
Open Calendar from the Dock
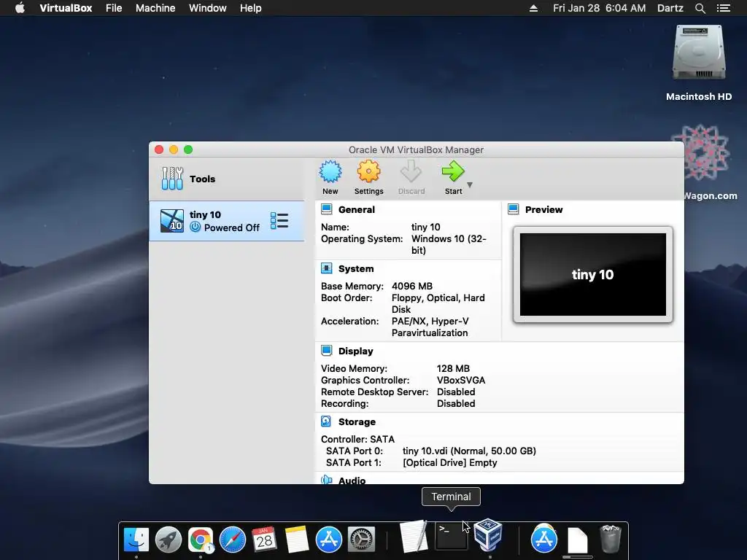(264, 540)
